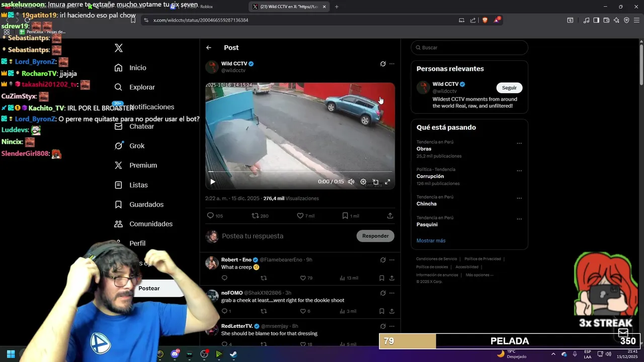Open more options on noFOMO's reply
This screenshot has width=644, height=362.
click(392, 293)
